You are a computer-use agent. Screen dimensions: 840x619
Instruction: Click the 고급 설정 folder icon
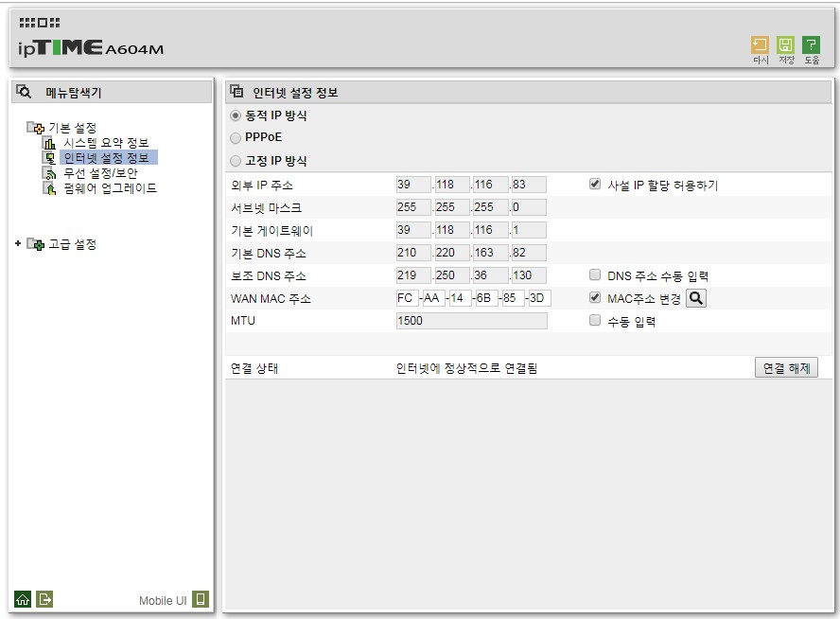[35, 244]
